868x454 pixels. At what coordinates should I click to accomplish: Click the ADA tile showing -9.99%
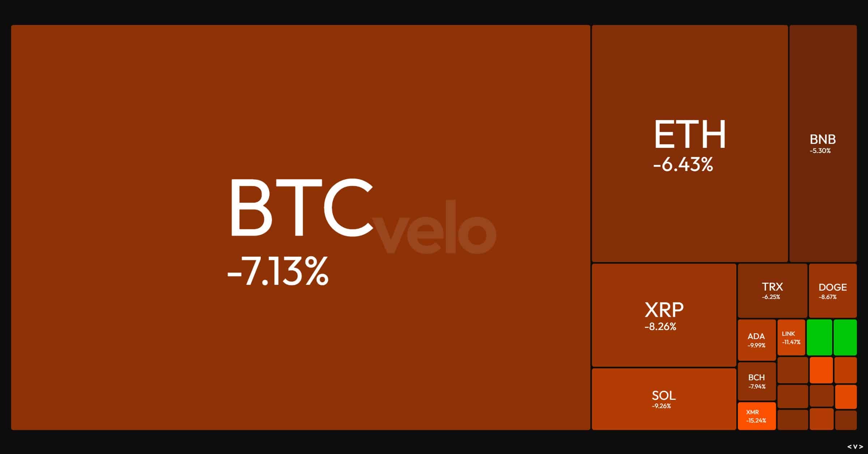(757, 340)
